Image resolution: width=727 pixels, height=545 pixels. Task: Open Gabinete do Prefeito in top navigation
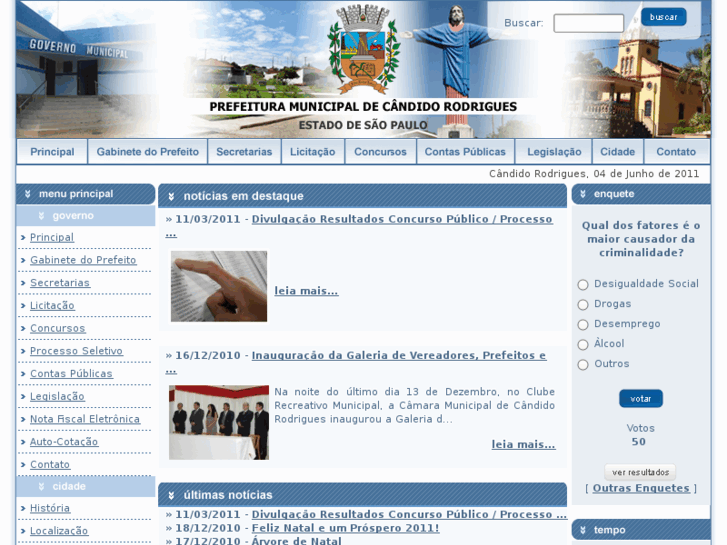(147, 152)
